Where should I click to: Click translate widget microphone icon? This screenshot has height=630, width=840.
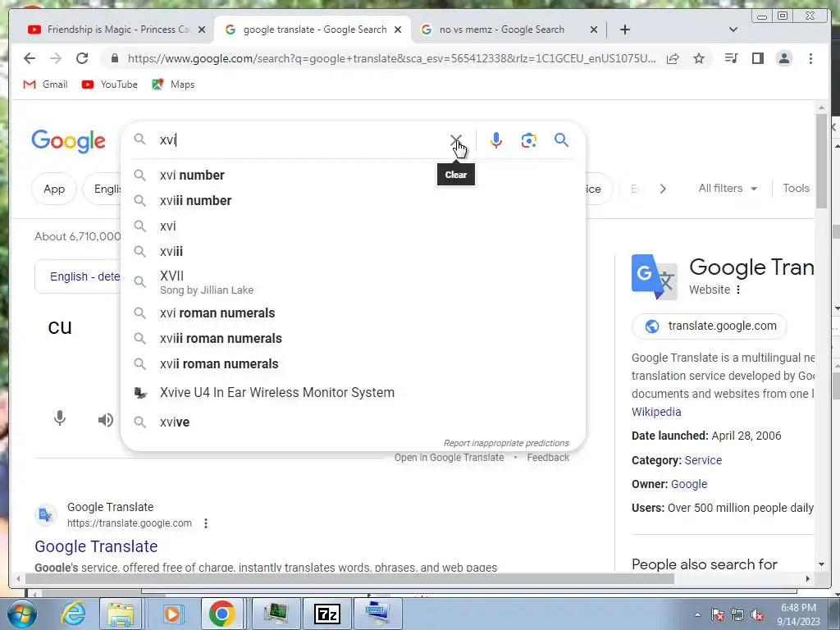[60, 418]
